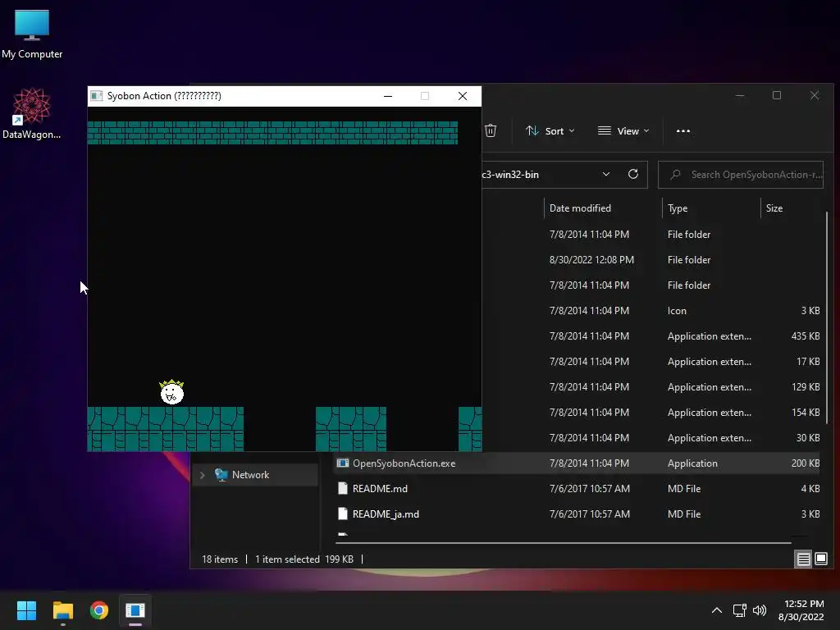Open the See more ellipsis menu
Screen dimensions: 840x630
pos(683,130)
